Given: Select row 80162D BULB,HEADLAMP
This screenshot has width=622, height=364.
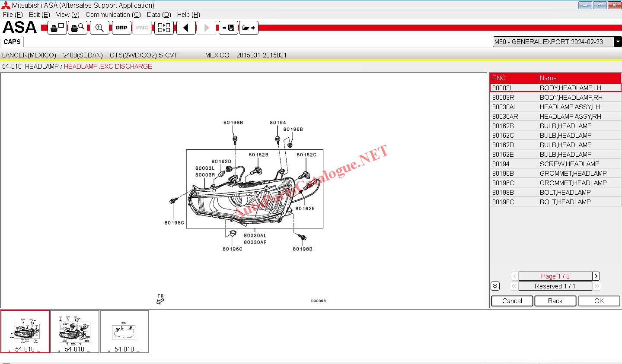Looking at the screenshot, I should 555,145.
